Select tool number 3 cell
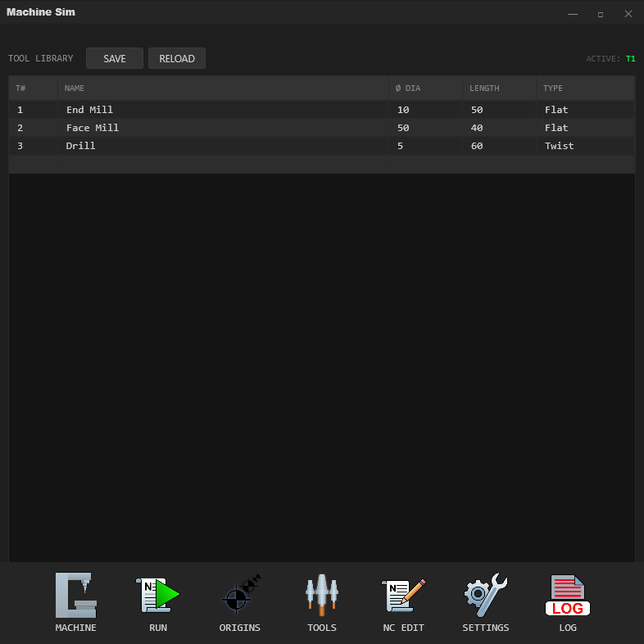This screenshot has height=644, width=644. pyautogui.click(x=33, y=146)
